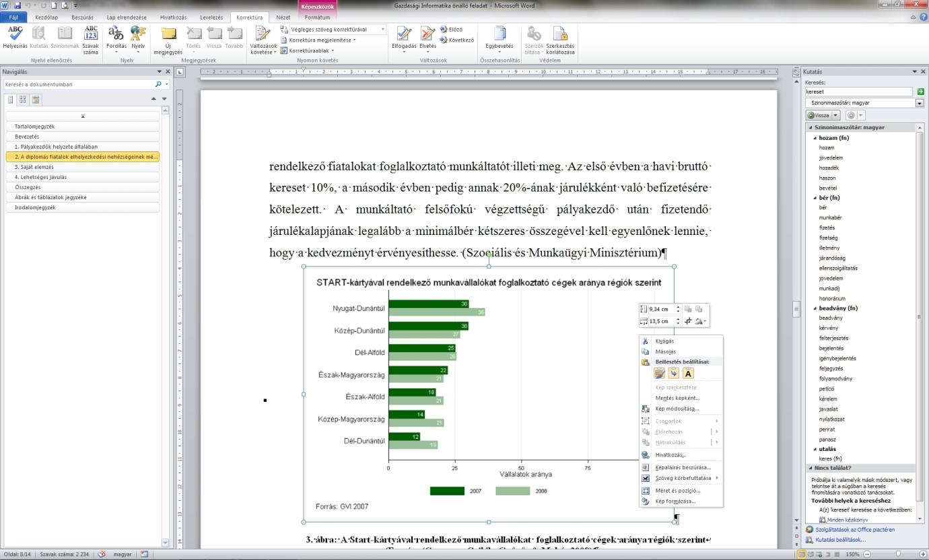Click the crop tool in mini toolbar
The height and width of the screenshot is (560, 929).
[x=689, y=322]
